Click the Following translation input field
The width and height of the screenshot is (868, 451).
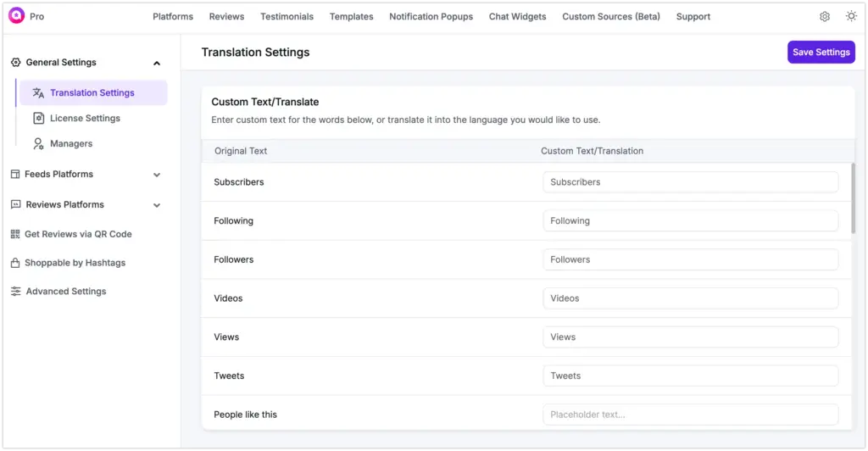(x=690, y=220)
